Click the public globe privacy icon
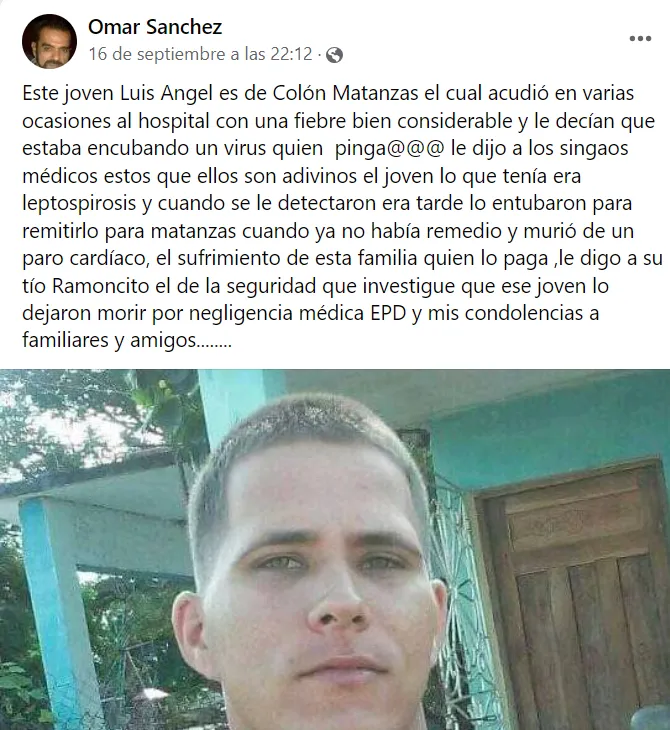This screenshot has height=730, width=670. click(x=334, y=55)
